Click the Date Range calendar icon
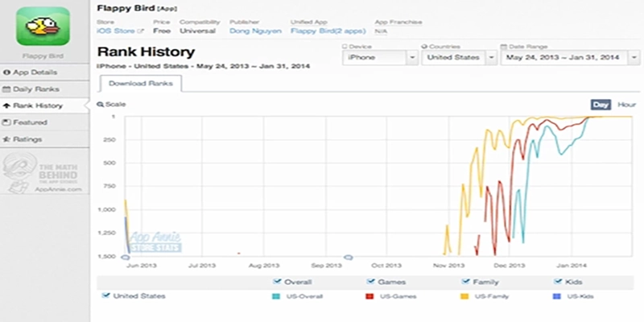 pos(504,47)
